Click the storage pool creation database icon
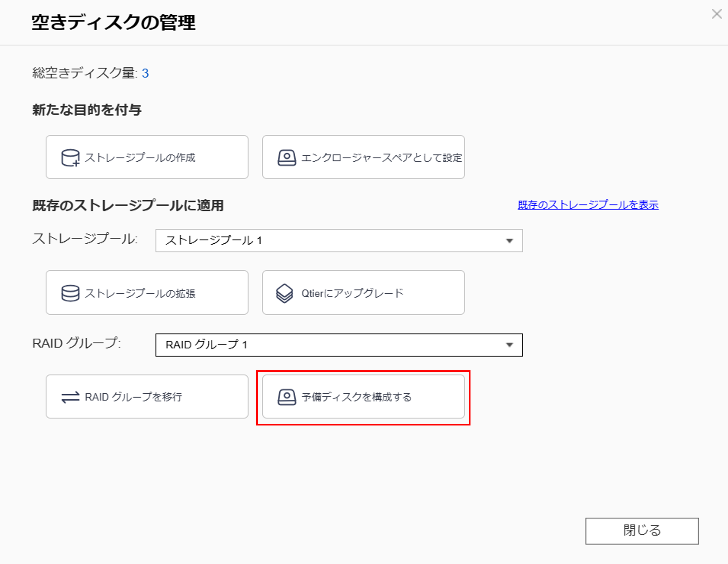 [70, 158]
